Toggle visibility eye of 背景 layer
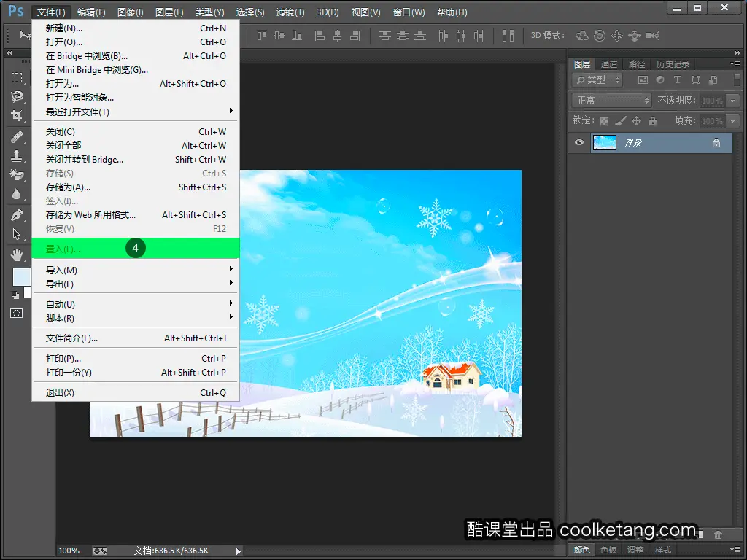 point(579,142)
